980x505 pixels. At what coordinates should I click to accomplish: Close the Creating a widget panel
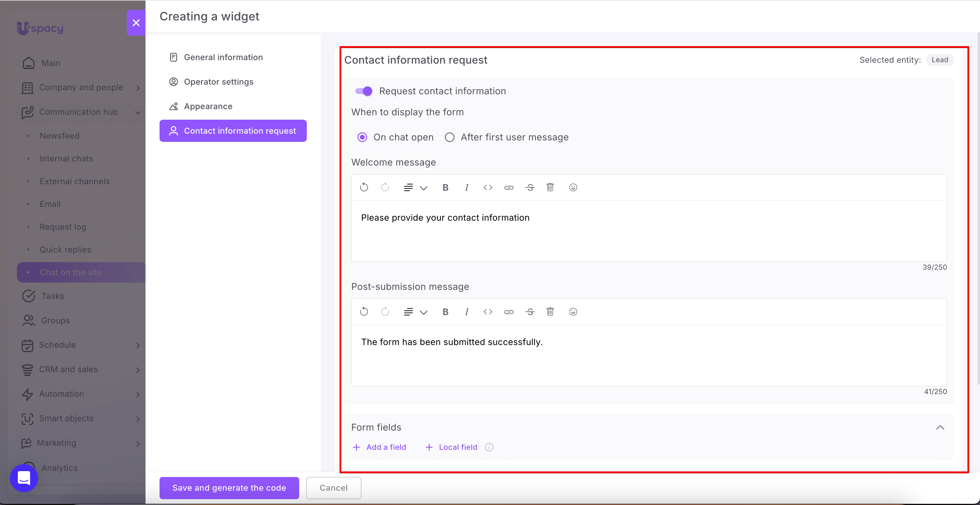[136, 23]
